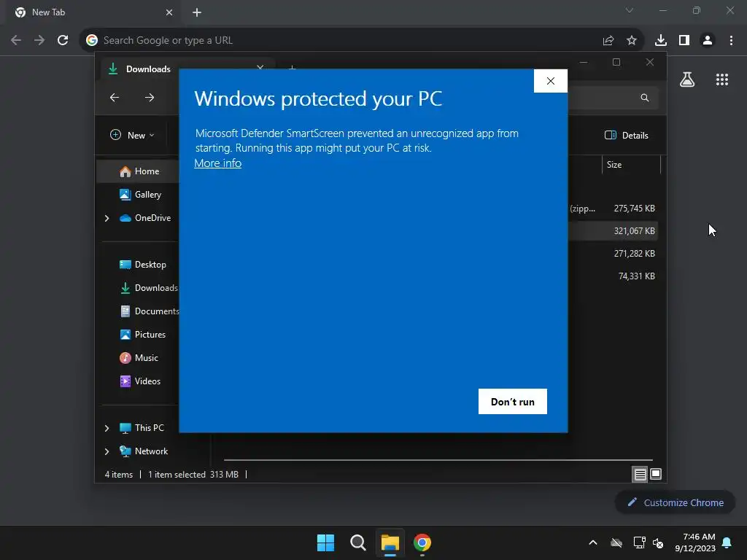Open network status tray icon
The image size is (747, 560).
pyautogui.click(x=639, y=542)
